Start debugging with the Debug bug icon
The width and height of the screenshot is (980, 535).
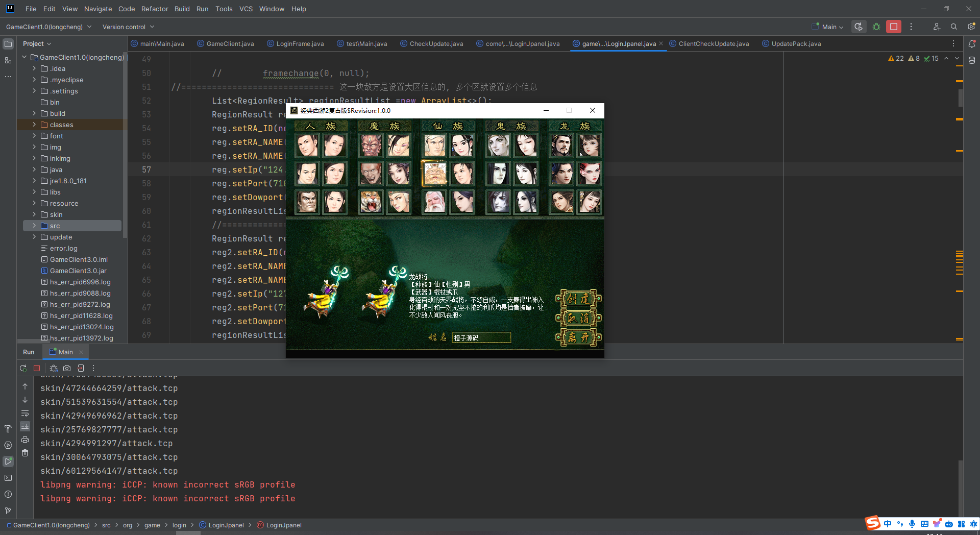tap(876, 27)
